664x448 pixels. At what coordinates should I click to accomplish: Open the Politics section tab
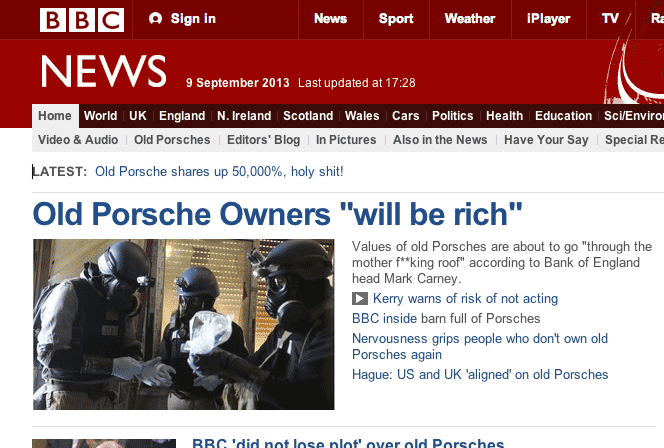pyautogui.click(x=452, y=116)
